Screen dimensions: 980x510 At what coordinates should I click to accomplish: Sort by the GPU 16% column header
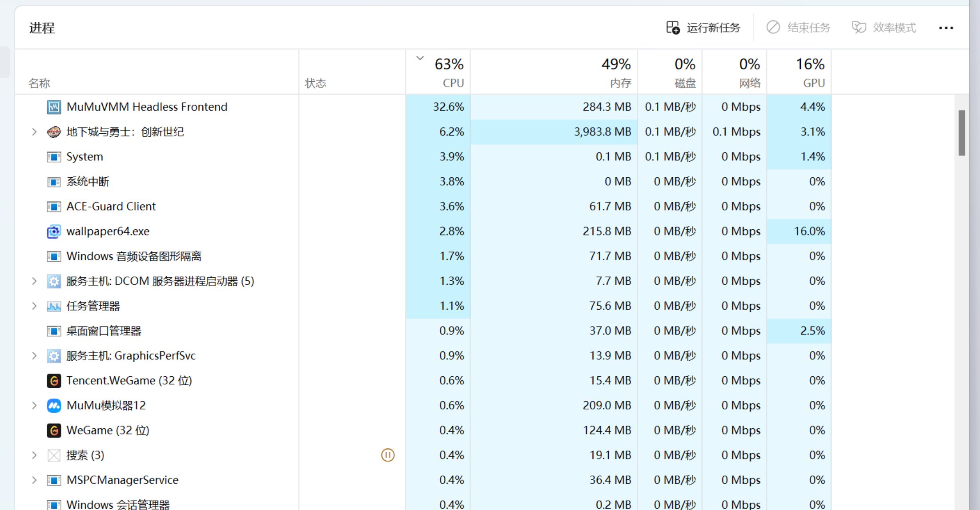click(x=799, y=72)
